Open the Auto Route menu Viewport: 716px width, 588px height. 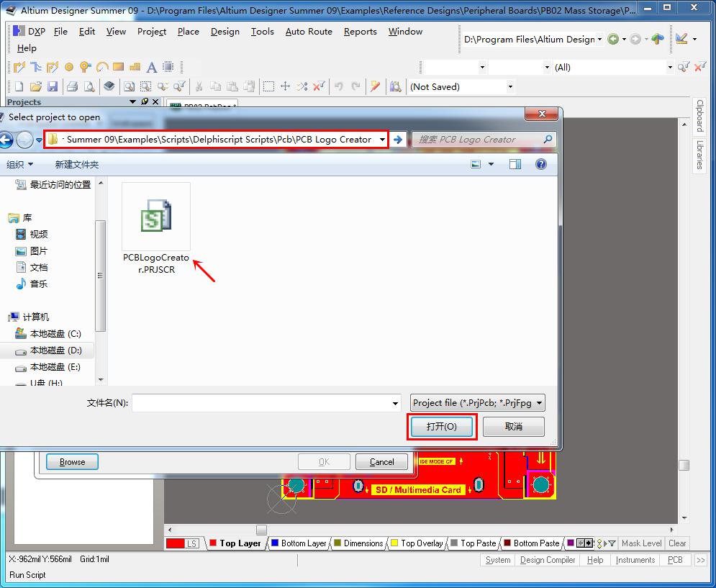(x=309, y=31)
